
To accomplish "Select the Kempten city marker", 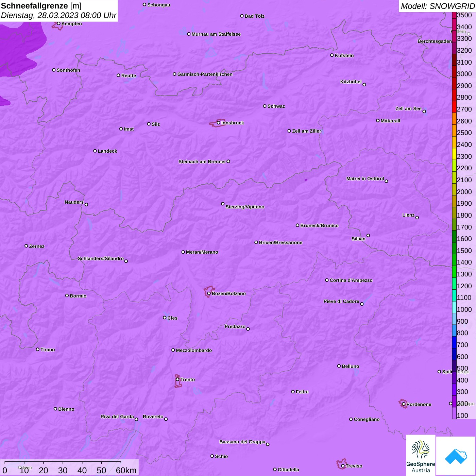I will [58, 23].
